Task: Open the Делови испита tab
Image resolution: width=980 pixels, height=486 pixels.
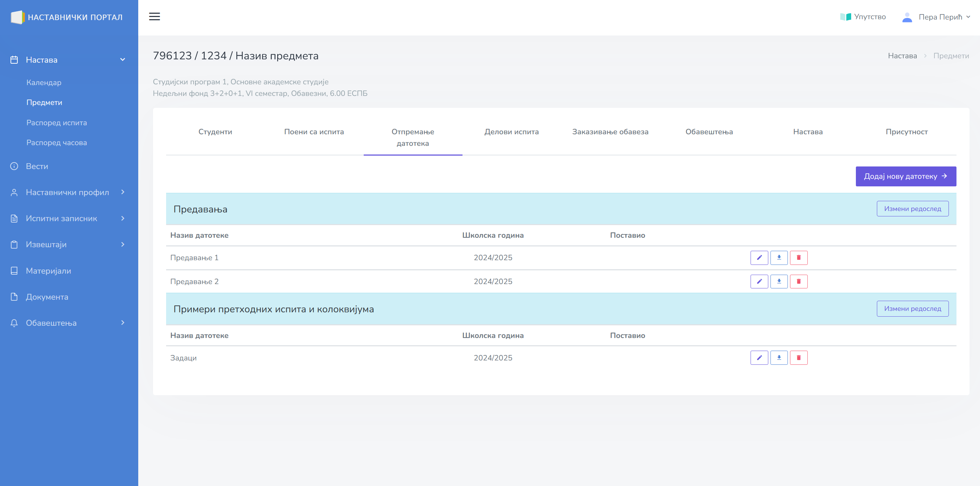Action: [511, 132]
